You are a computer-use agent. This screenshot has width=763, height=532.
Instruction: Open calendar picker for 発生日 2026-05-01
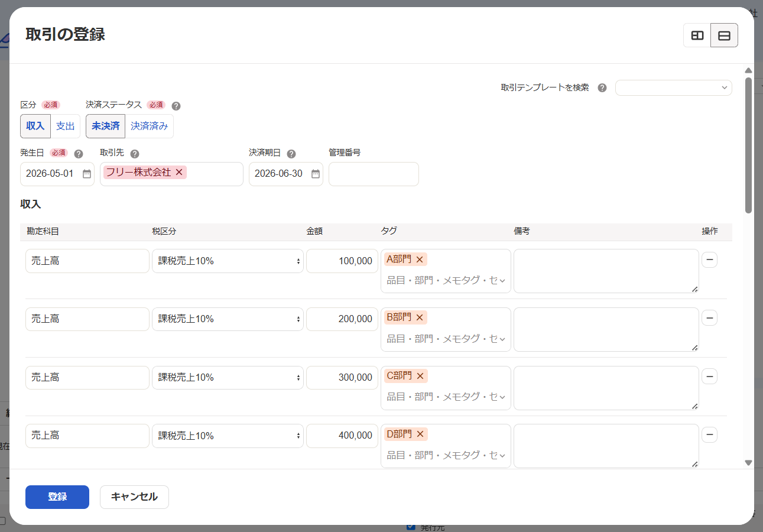(x=87, y=174)
